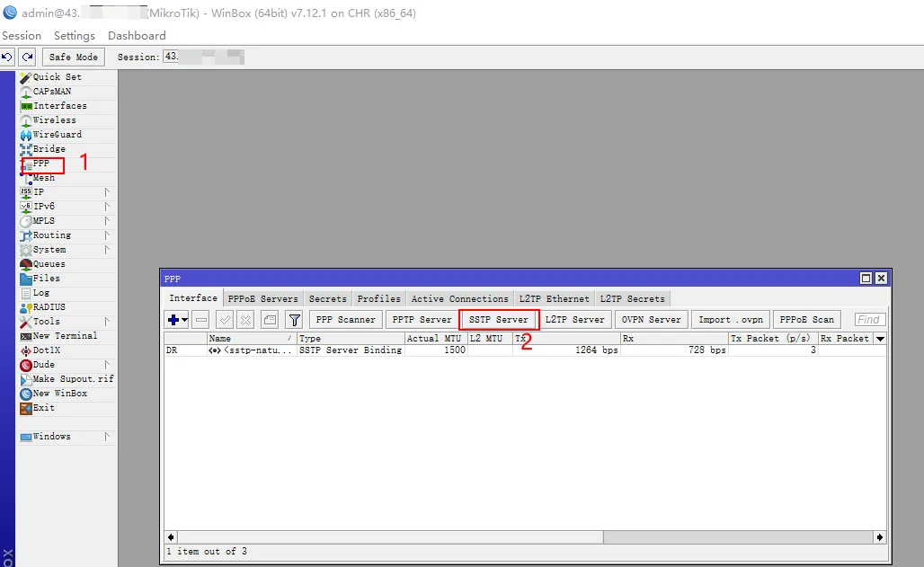Switch to the L2TP Secrets tab
This screenshot has height=567, width=924.
[632, 299]
